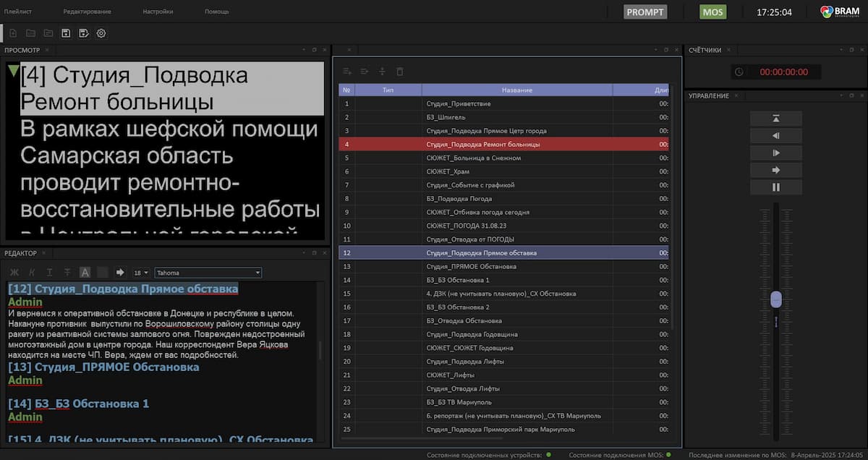Screen dimensions: 868x460
Task: Close the ПРОСМОТР panel tab
Action: point(47,50)
